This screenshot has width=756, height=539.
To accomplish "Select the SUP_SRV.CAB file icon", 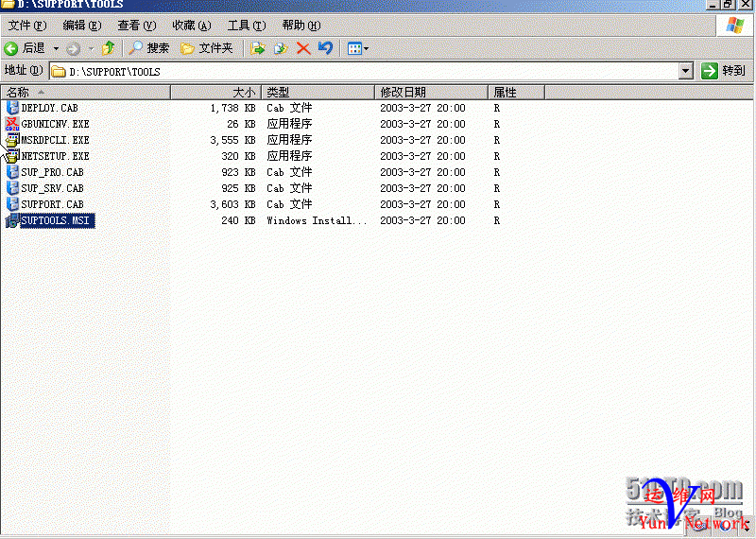I will pyautogui.click(x=12, y=188).
